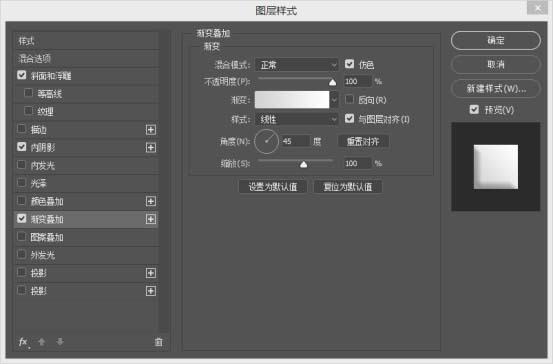554x364 pixels.
Task: Uncheck the 渐变叠加 checkbox
Action: (x=22, y=218)
